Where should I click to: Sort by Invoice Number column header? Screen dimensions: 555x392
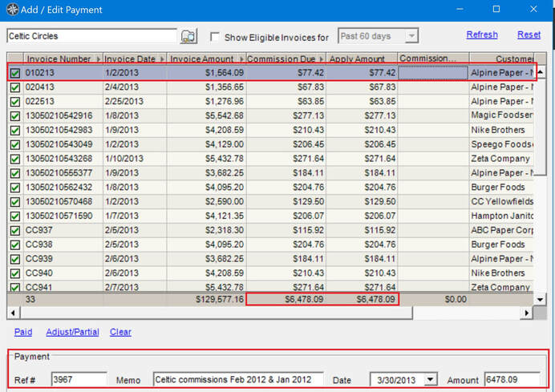[x=63, y=59]
